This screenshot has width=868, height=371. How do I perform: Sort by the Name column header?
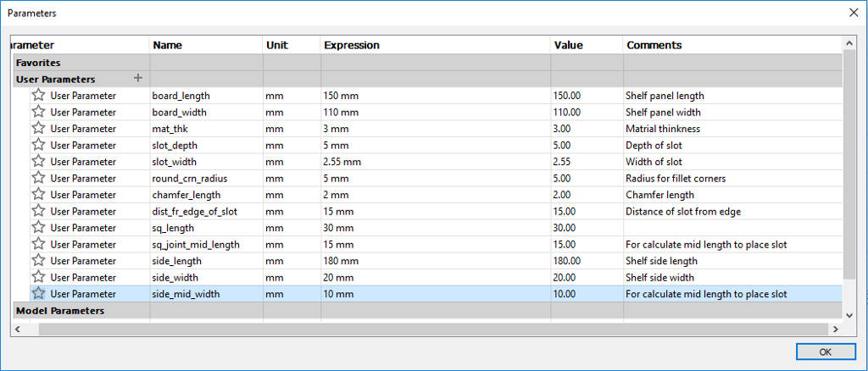pos(206,46)
